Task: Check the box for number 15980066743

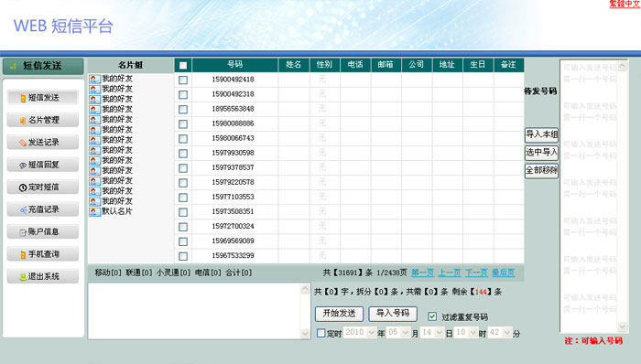Action: pyautogui.click(x=183, y=139)
